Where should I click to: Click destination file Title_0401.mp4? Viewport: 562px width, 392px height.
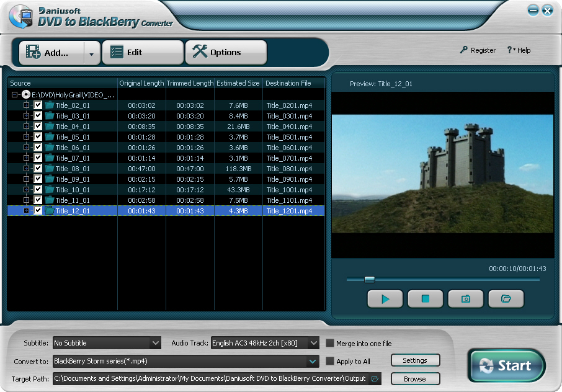click(x=289, y=127)
